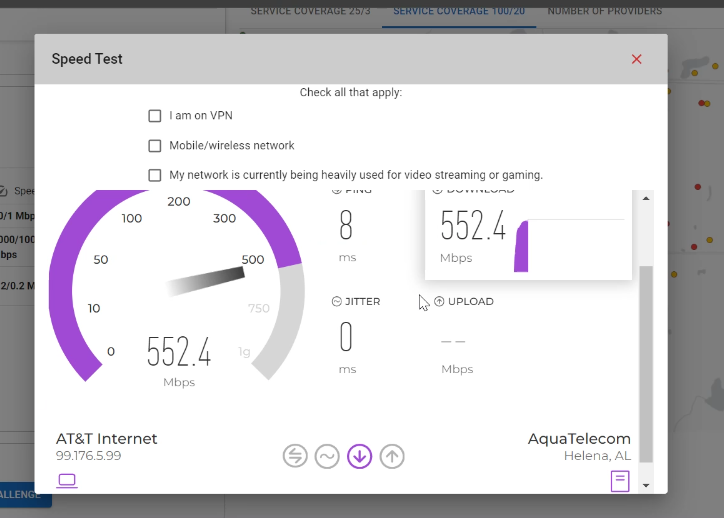Tick heavily used for streaming or gaming checkbox
Image resolution: width=724 pixels, height=518 pixels.
tap(155, 175)
